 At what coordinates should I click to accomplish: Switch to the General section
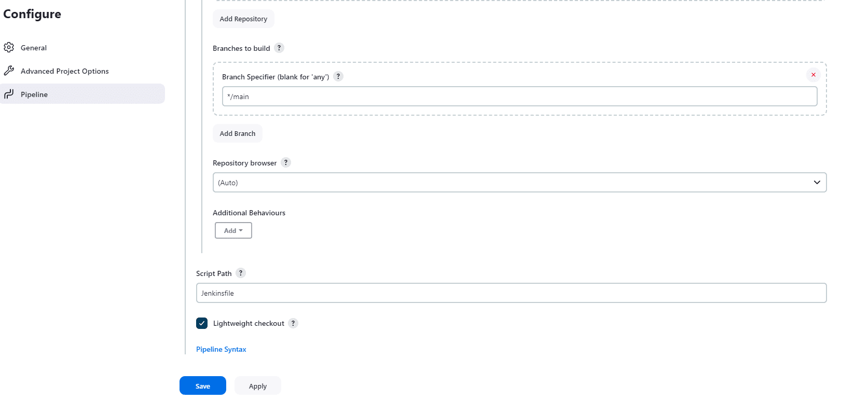pos(33,47)
